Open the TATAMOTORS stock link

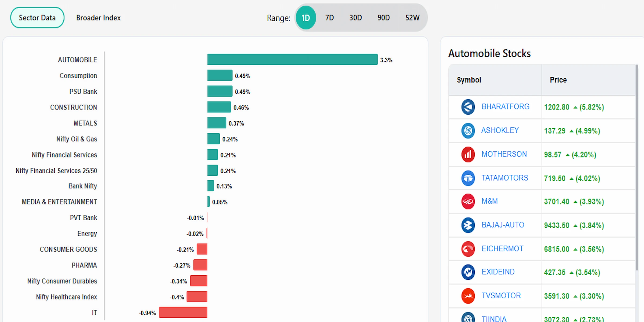[x=505, y=178]
